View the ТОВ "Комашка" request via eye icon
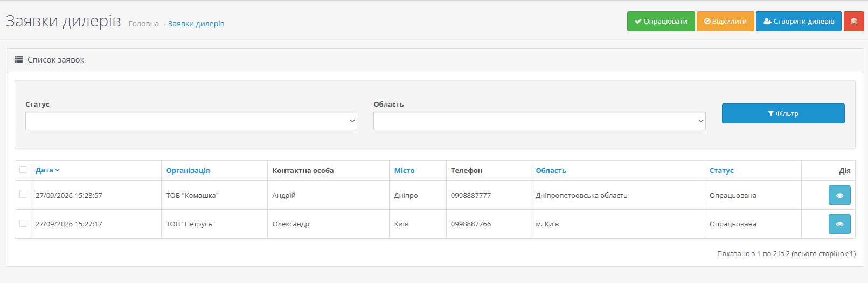 [x=839, y=195]
